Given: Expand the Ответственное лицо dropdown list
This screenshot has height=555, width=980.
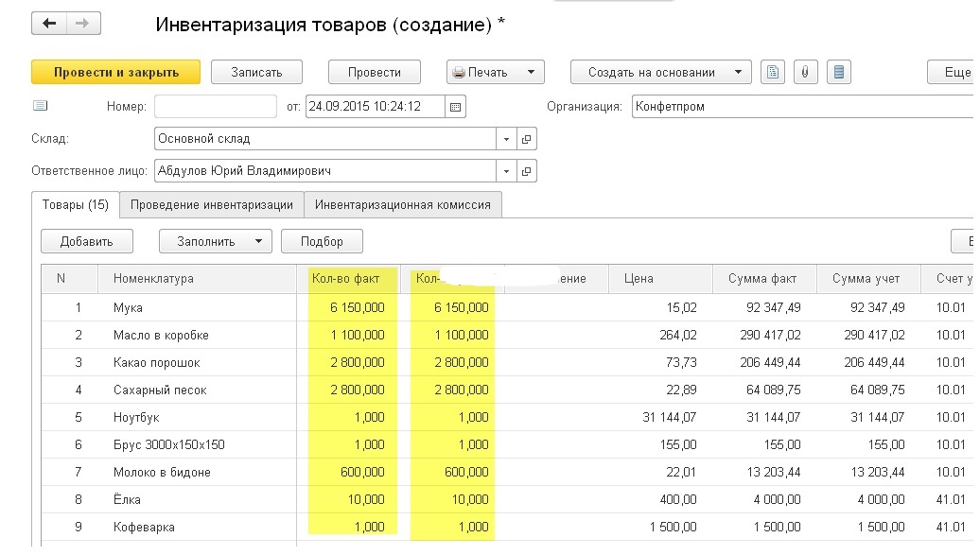Looking at the screenshot, I should 506,170.
